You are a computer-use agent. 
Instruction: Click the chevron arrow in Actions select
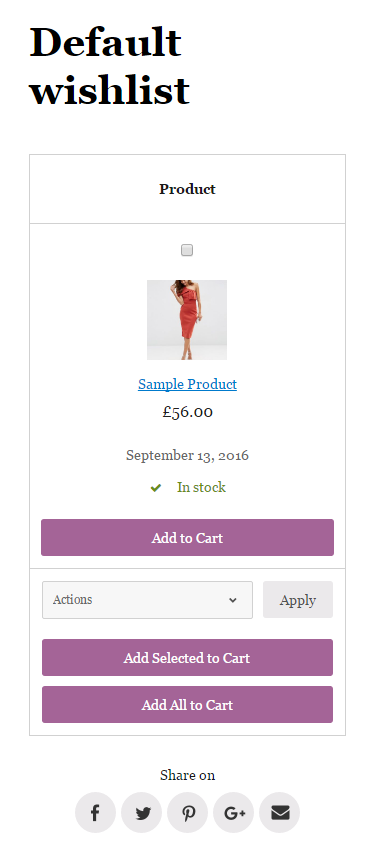point(233,600)
